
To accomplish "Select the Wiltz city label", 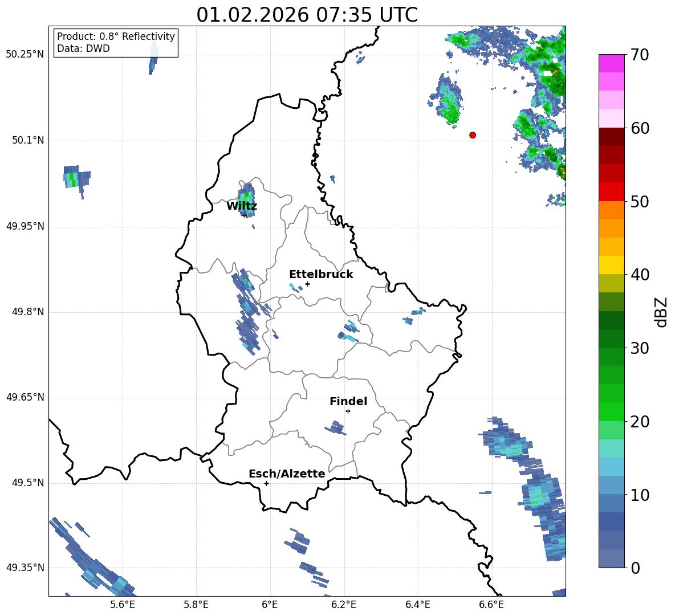I will (242, 206).
